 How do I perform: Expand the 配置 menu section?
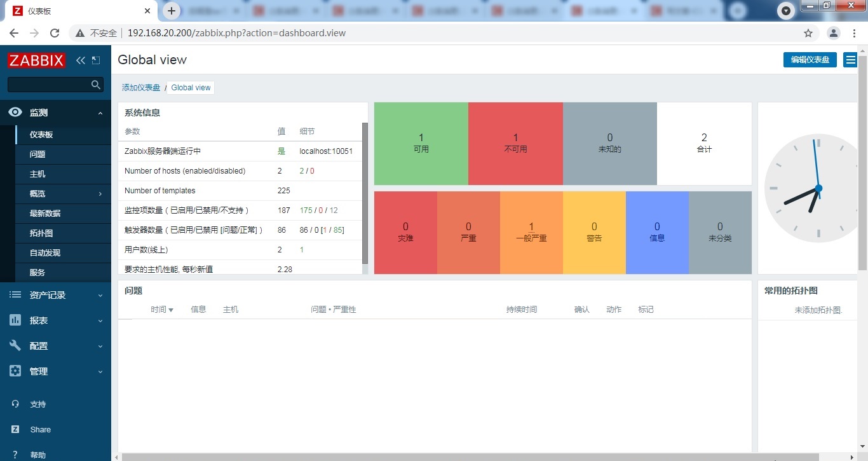[x=100, y=347]
